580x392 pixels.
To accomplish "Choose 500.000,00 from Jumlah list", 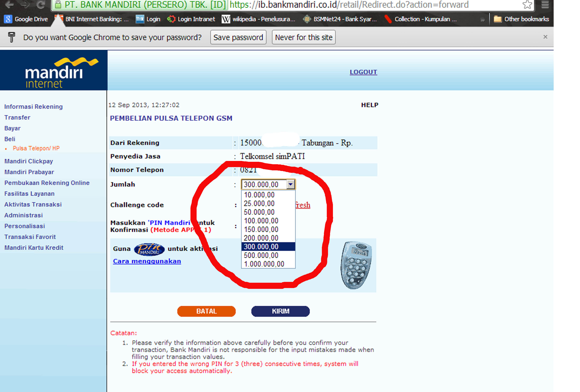I will coord(268,255).
